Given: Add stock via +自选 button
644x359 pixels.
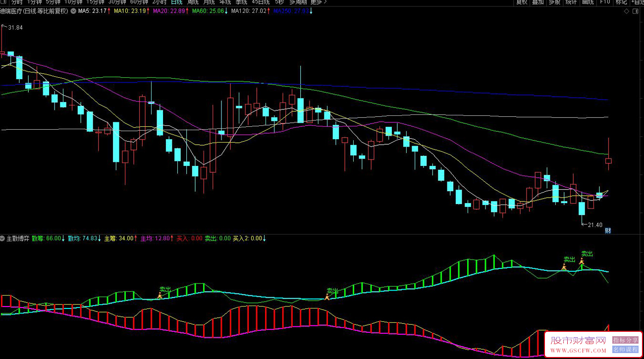Looking at the screenshot, I should click(637, 2).
